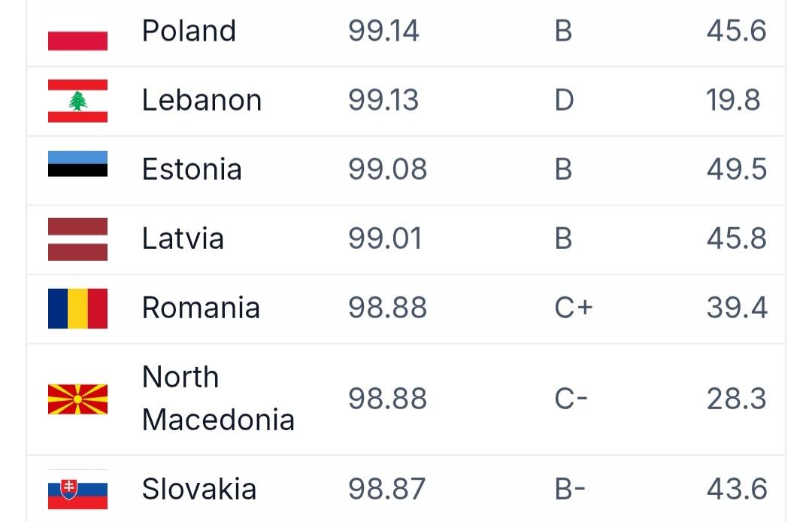812x522 pixels.
Task: Open the Lebanon country link
Action: [201, 101]
